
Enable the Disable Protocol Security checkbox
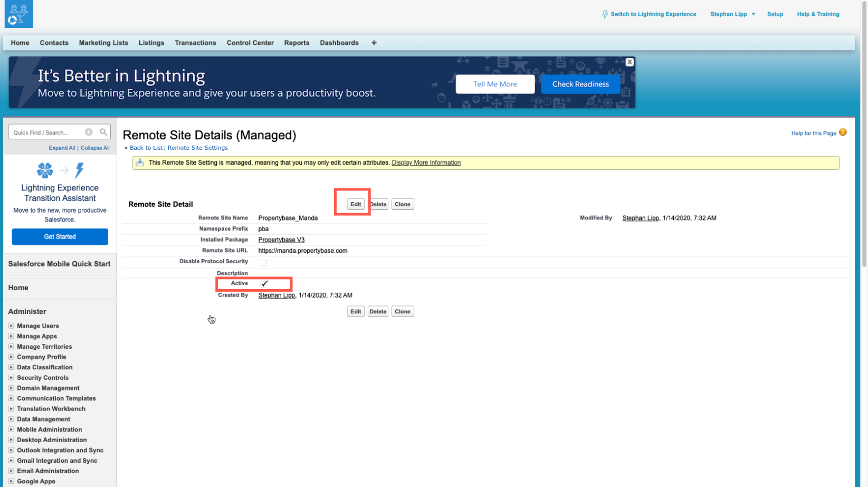[264, 262]
